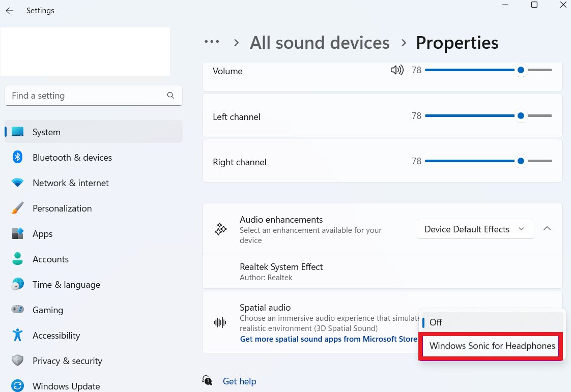Click the speaker icon next to Volume
This screenshot has height=392, width=571.
click(397, 70)
